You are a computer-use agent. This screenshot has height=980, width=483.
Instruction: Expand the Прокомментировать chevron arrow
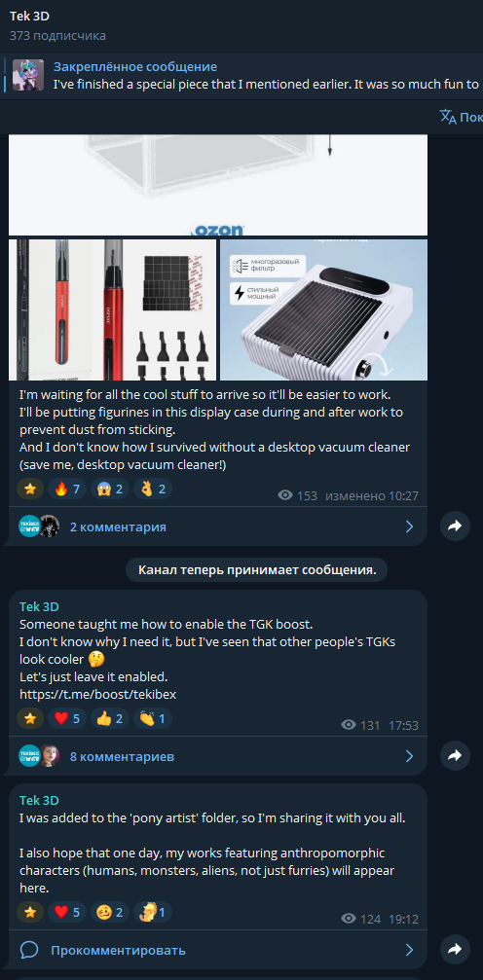[x=409, y=951]
